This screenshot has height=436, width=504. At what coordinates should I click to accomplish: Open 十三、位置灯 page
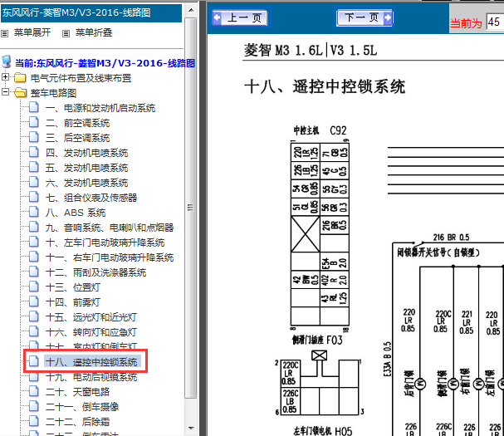pos(73,287)
